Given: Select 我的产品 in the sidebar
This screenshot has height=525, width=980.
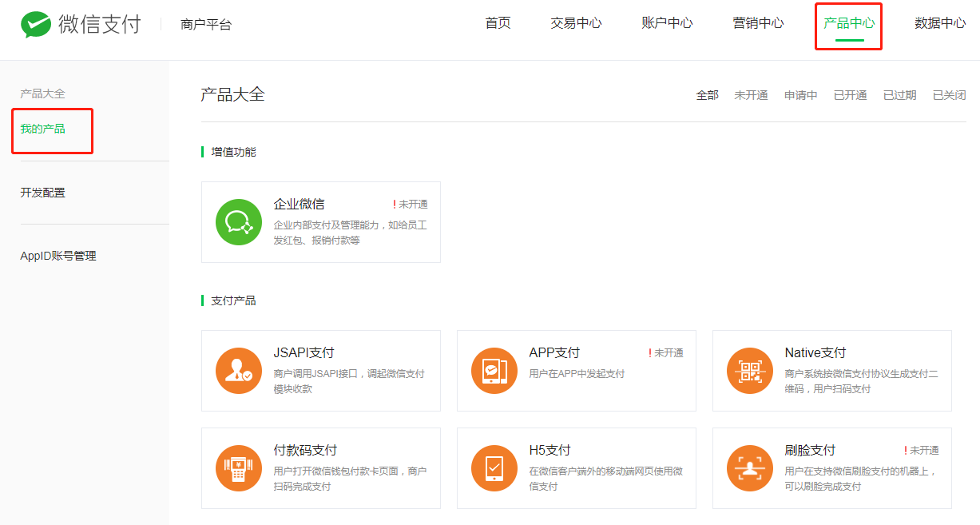Looking at the screenshot, I should point(43,129).
